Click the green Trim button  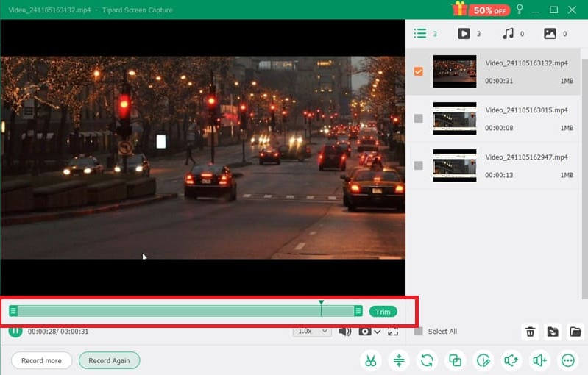[x=383, y=312]
